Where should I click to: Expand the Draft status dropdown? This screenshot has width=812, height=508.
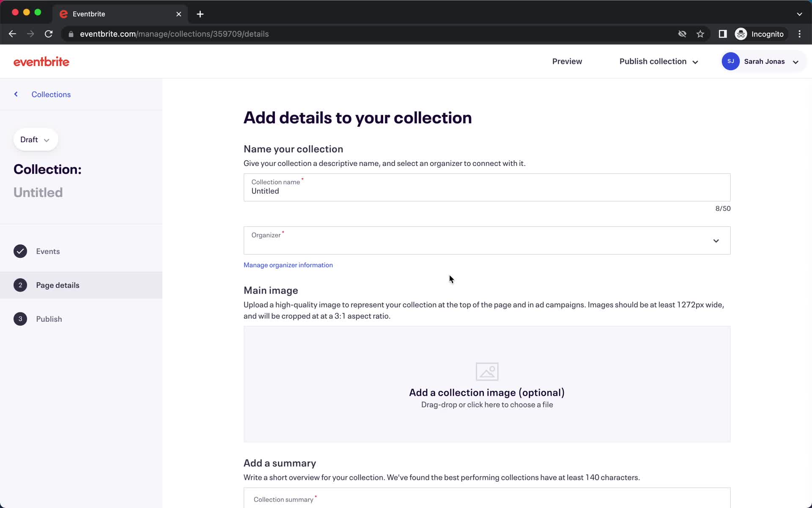click(35, 139)
